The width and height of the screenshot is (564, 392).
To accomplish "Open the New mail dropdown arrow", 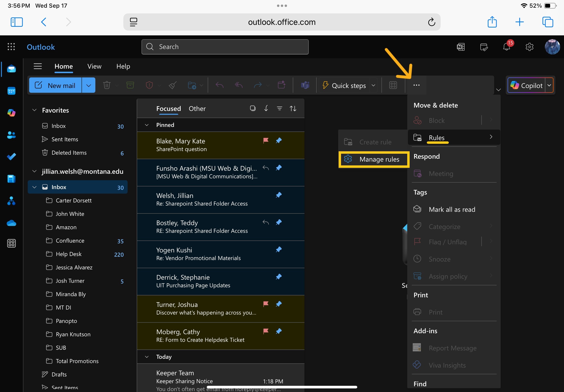I will click(89, 85).
